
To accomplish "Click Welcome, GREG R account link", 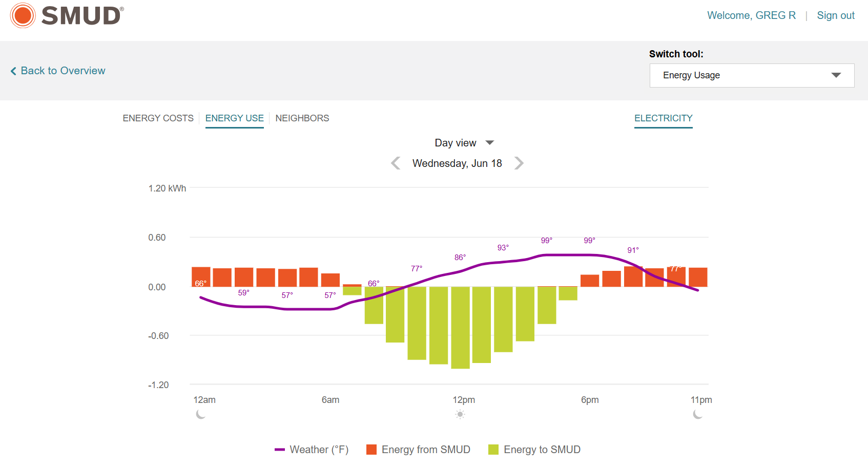I will click(751, 15).
